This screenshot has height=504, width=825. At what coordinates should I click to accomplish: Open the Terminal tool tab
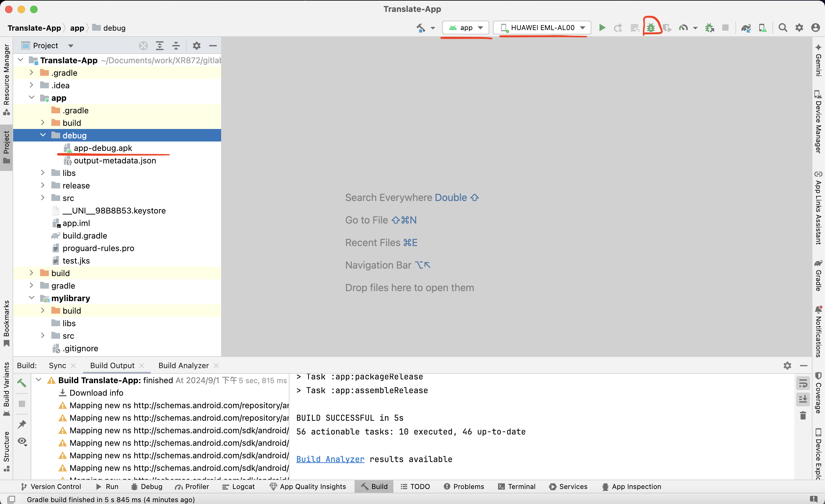(x=516, y=486)
